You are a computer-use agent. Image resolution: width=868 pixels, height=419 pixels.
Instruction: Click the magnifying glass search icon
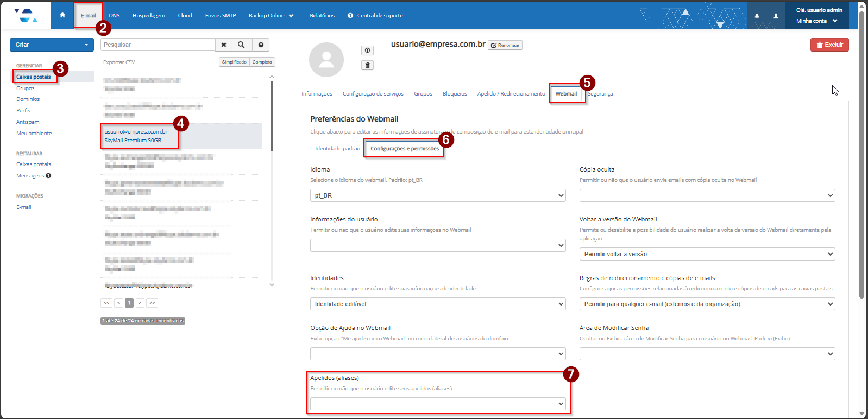(x=241, y=45)
